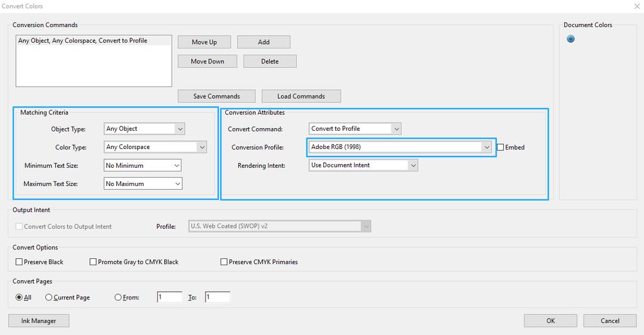Click the Object Type label
Screen dimensions: 644x335
tap(68, 129)
